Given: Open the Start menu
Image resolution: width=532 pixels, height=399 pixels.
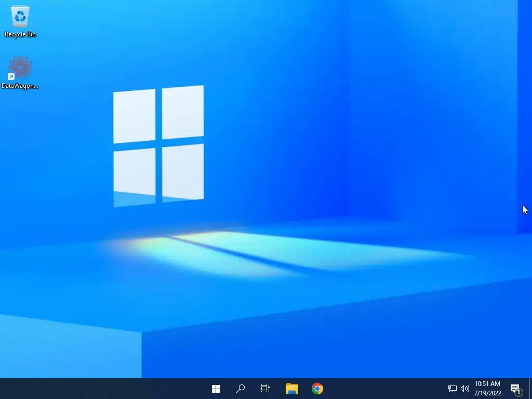Looking at the screenshot, I should (216, 389).
